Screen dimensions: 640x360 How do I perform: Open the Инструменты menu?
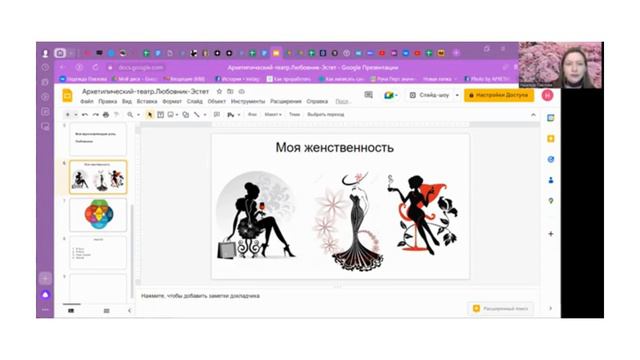[x=248, y=101]
